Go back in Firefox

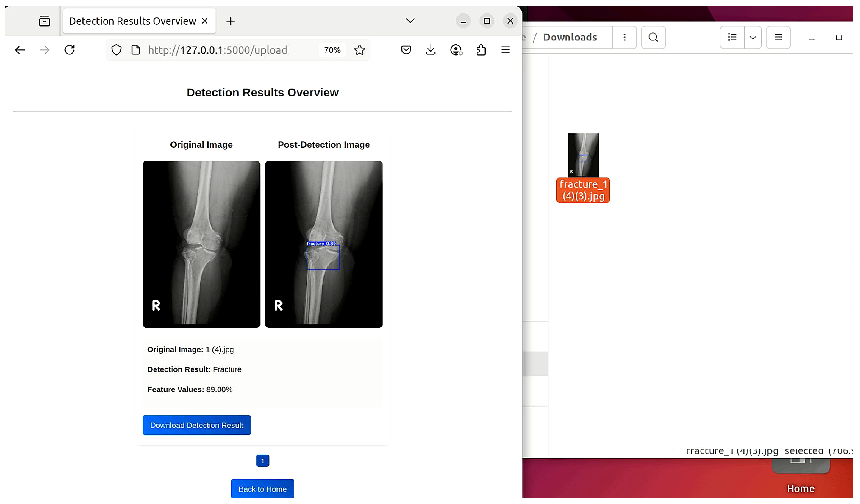click(x=20, y=50)
